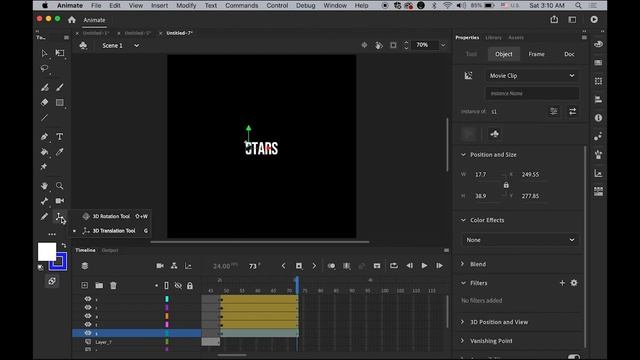
Task: Click the Swap symbol button
Action: point(573,111)
